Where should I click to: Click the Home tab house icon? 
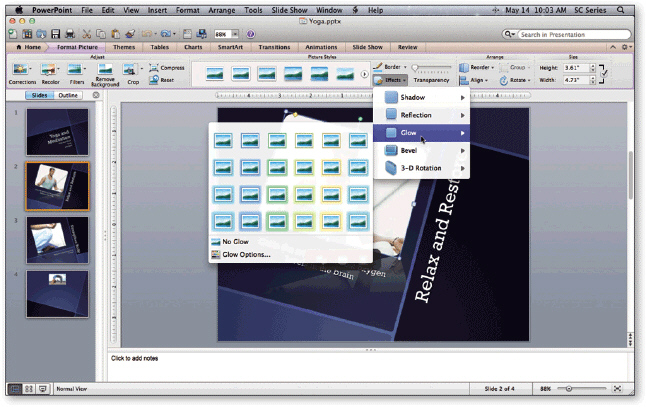[19, 47]
